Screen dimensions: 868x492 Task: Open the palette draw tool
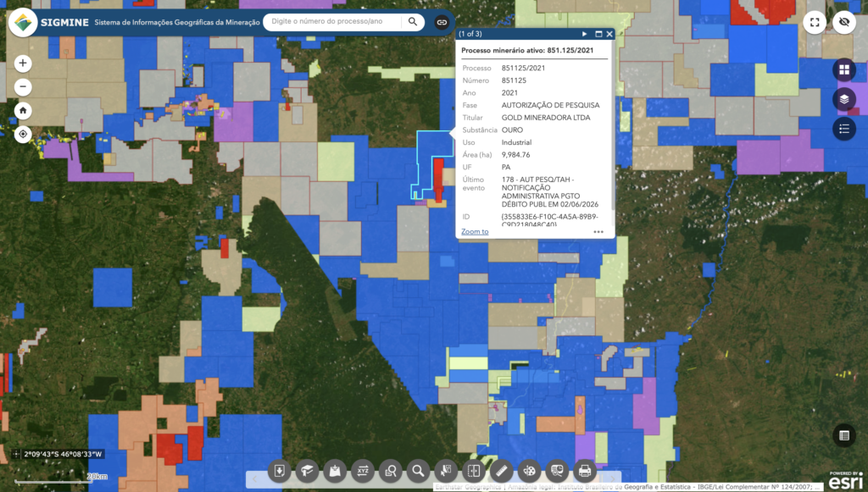point(529,471)
